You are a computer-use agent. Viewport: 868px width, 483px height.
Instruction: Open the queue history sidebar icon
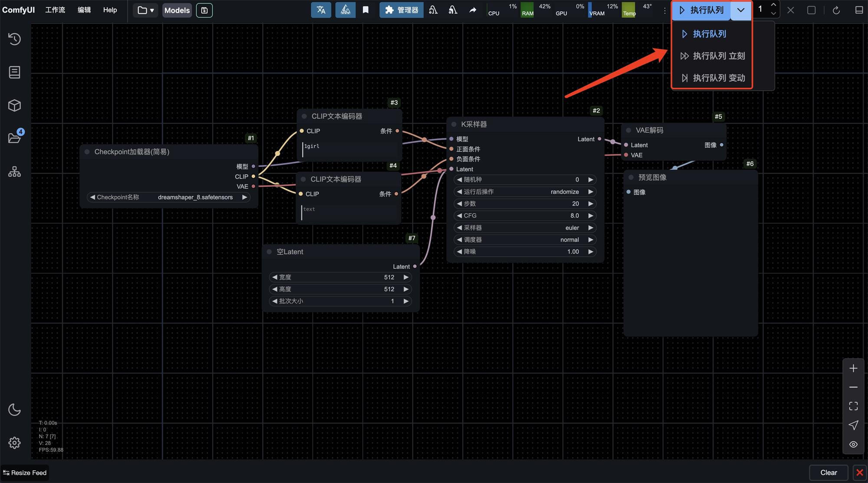point(14,39)
